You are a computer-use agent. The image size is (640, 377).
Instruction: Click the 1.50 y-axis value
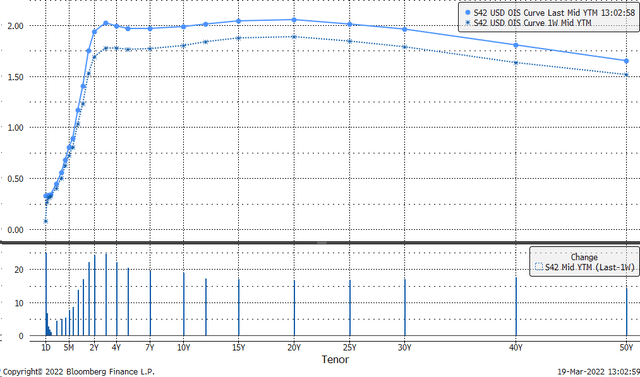[16, 77]
